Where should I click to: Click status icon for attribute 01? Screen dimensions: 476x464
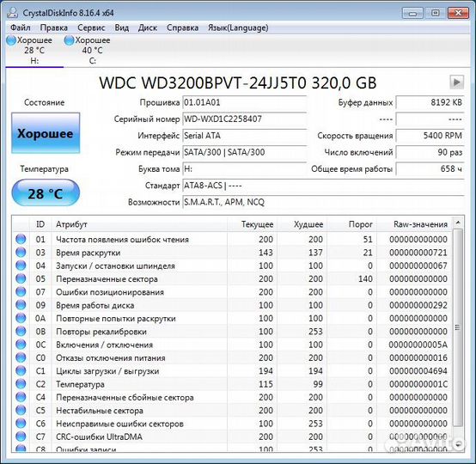tap(21, 239)
